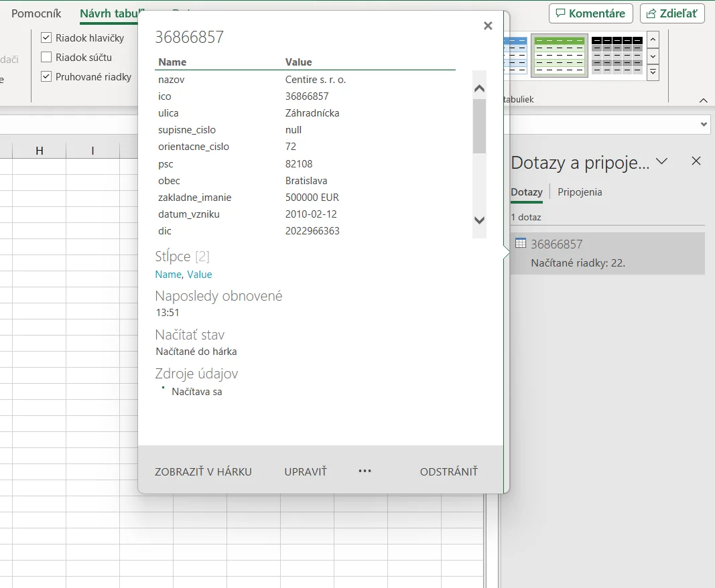The width and height of the screenshot is (715, 588).
Task: Click the 2010-02-12 date value
Action: click(x=311, y=214)
